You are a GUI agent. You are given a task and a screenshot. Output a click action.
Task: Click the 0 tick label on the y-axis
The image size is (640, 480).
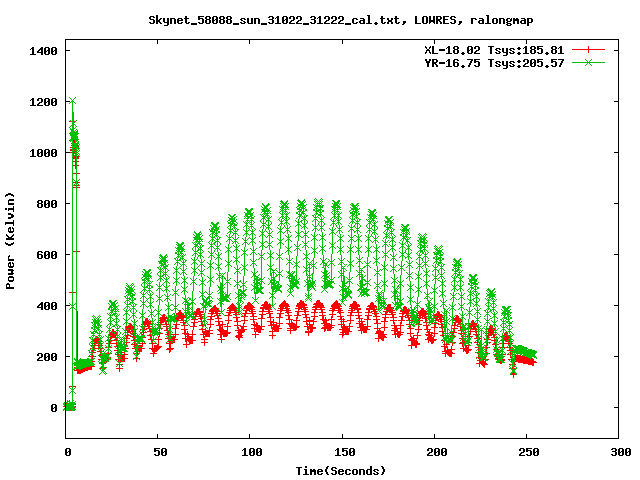[54, 408]
